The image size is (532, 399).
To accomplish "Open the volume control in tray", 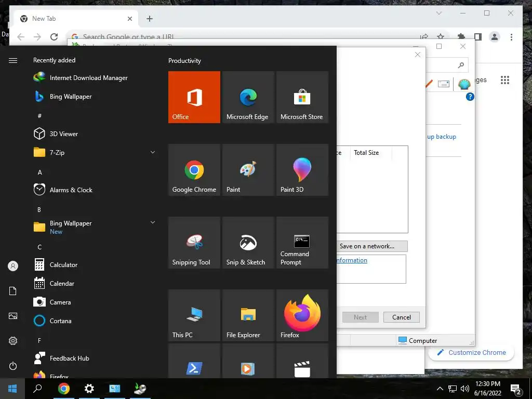I will 464,389.
